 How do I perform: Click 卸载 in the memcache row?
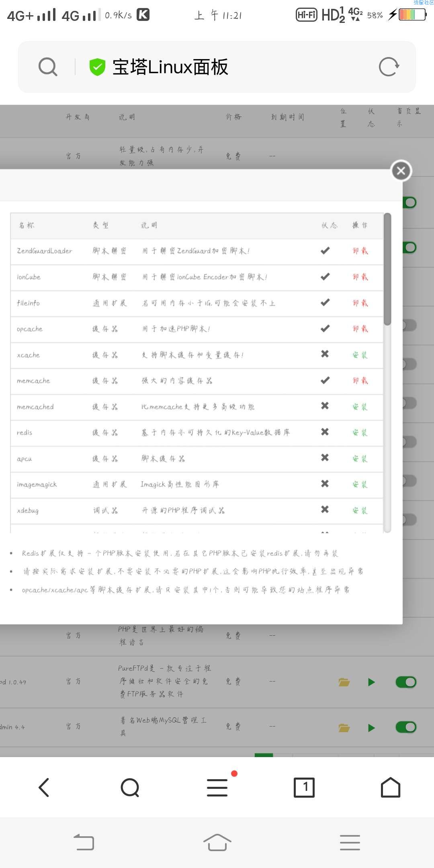click(360, 381)
